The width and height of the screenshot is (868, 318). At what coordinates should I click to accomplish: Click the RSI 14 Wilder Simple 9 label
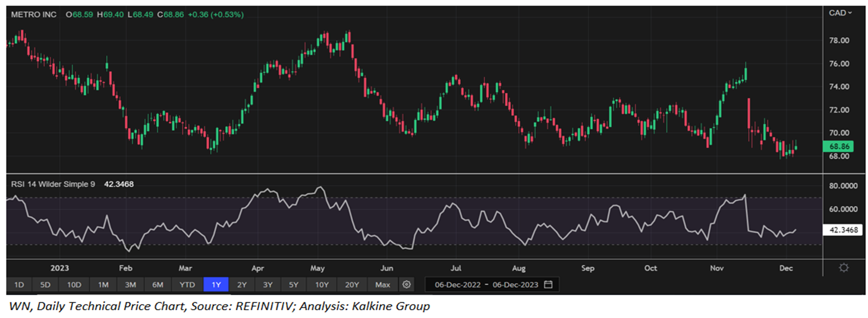53,184
